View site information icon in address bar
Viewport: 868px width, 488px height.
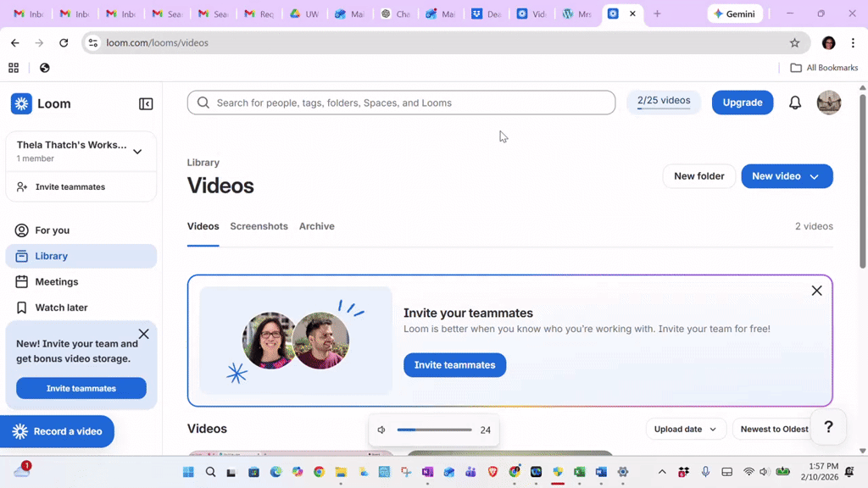click(93, 42)
